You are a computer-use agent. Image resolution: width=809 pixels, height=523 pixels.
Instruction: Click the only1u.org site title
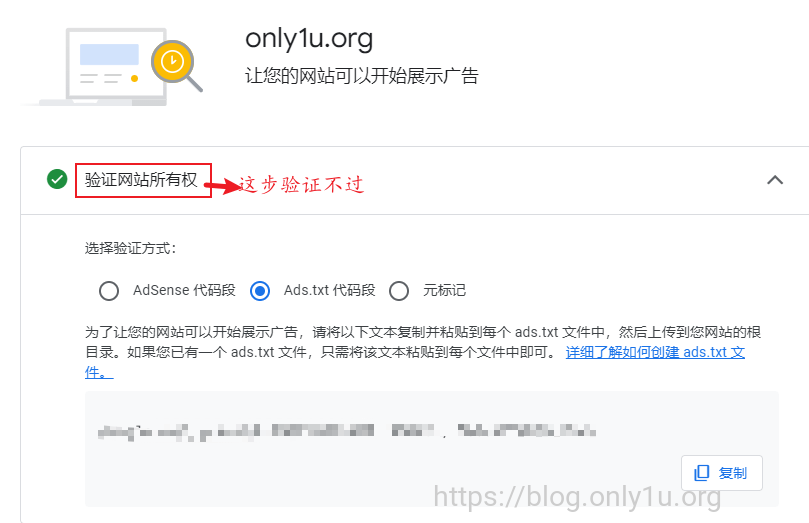[309, 39]
